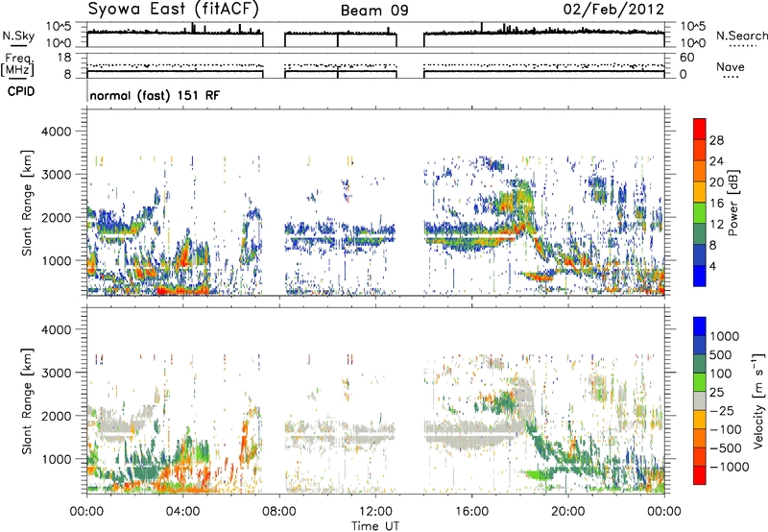Click the '-1000' label on Velocity scale
Viewport: 768px width, 532px height.
[x=729, y=467]
